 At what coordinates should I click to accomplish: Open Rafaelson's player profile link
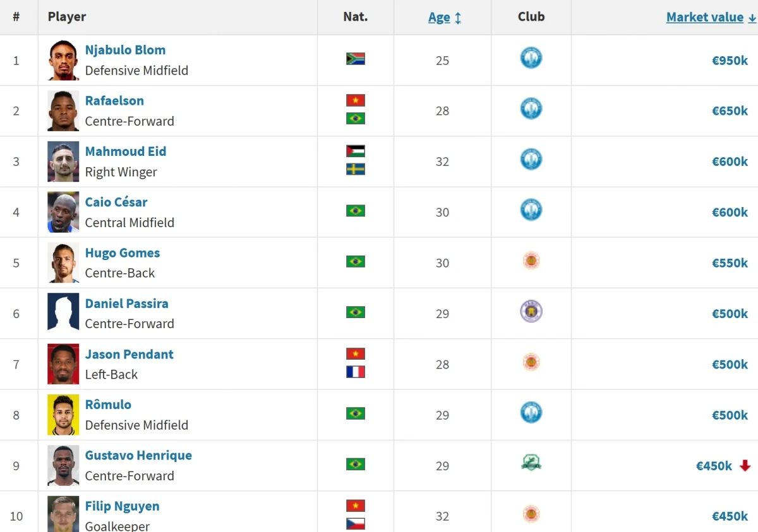[x=114, y=101]
